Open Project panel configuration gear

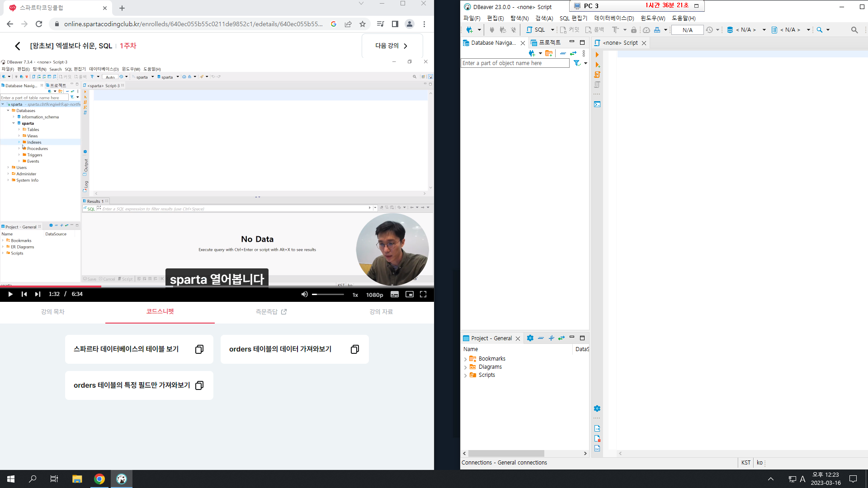530,338
